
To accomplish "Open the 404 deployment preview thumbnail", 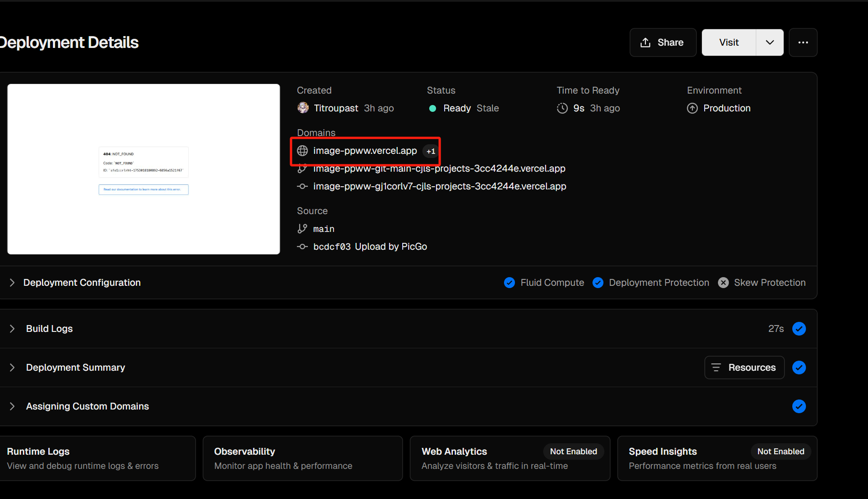I will (x=144, y=169).
